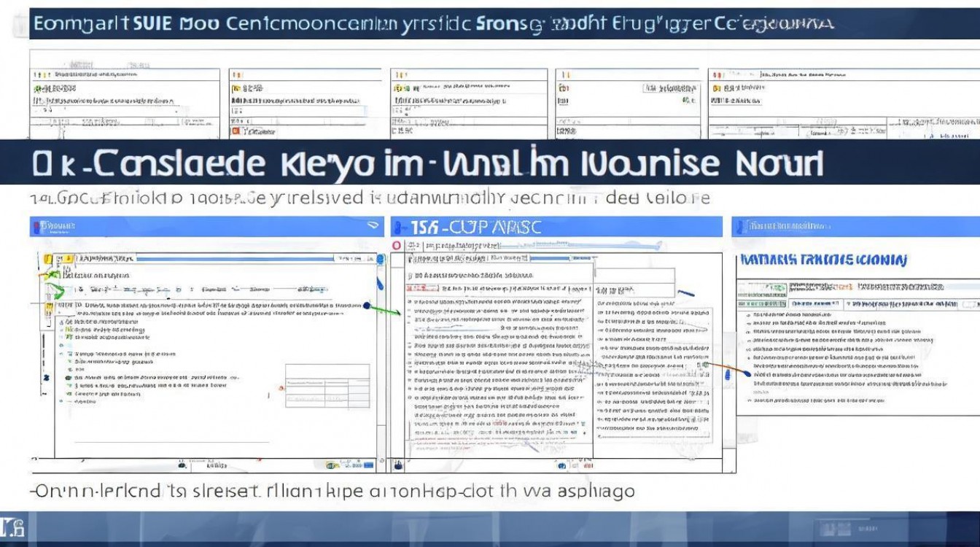
Task: Expand the dropdown chevron in left panel's blue header
Action: click(x=373, y=226)
